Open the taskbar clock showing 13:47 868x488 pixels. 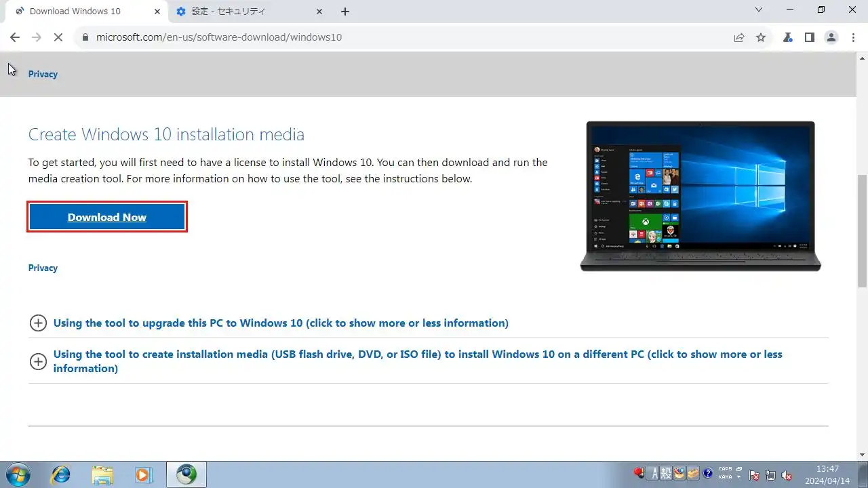pyautogui.click(x=828, y=474)
